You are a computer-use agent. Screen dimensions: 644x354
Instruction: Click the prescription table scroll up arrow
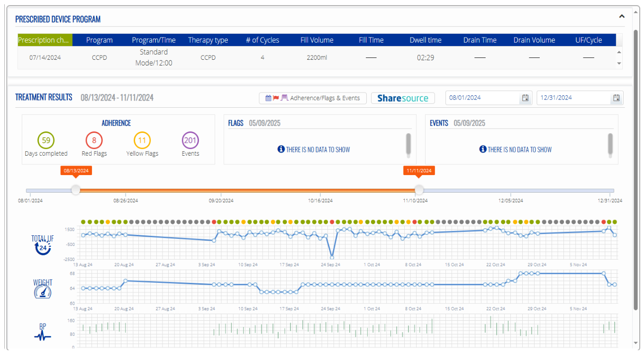click(x=619, y=52)
